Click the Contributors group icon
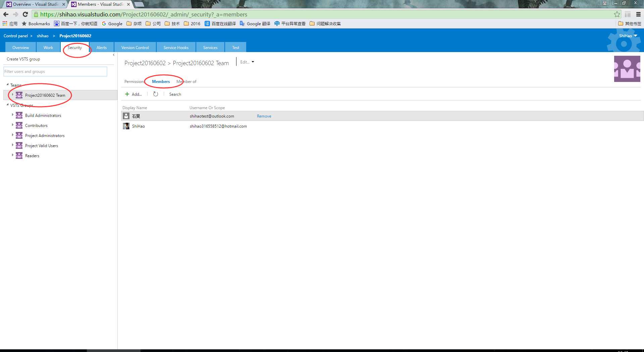 point(19,125)
